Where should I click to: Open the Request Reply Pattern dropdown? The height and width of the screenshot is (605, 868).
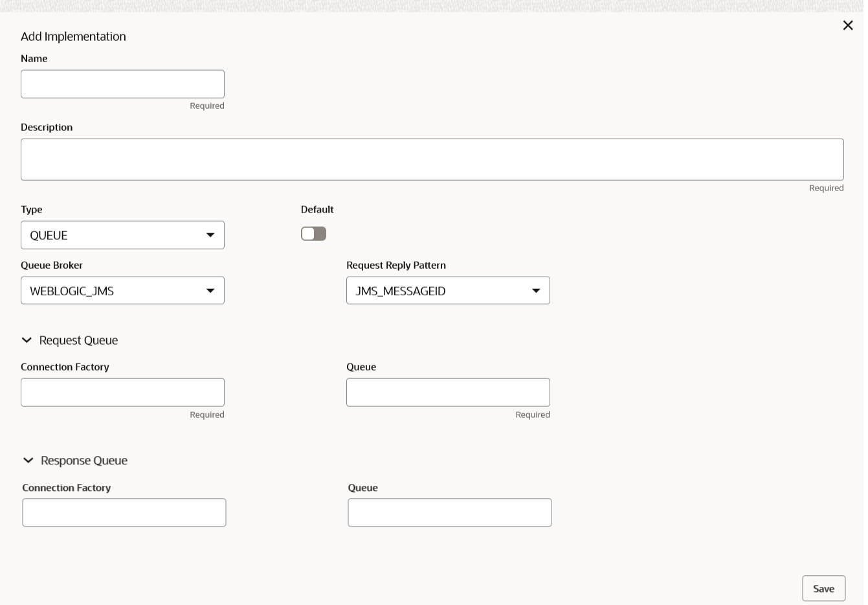448,291
